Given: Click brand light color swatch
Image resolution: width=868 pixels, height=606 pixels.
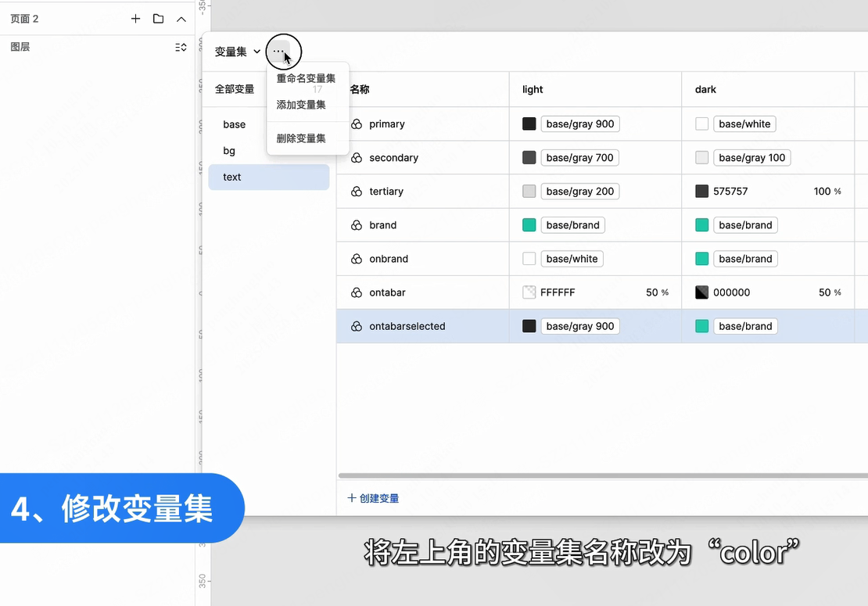Looking at the screenshot, I should click(529, 225).
